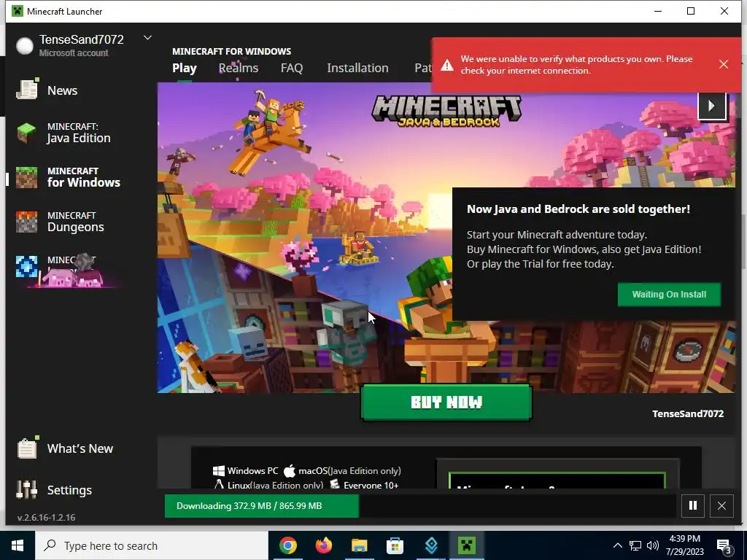Switch to the FAQ tab

point(292,68)
